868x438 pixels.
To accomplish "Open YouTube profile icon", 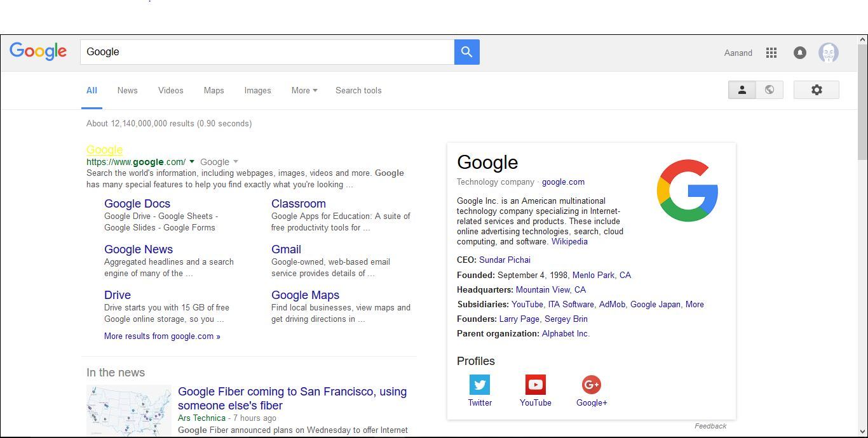I will tap(536, 385).
